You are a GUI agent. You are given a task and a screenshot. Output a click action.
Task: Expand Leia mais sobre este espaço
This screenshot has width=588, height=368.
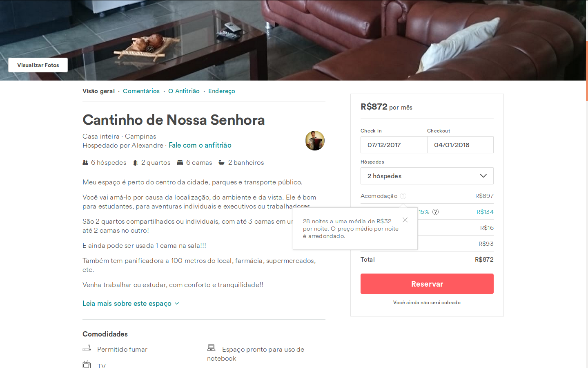pyautogui.click(x=131, y=303)
